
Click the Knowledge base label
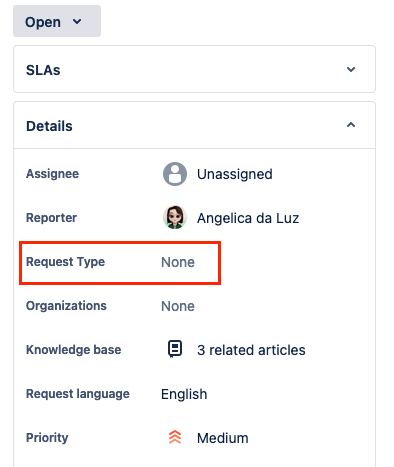pyautogui.click(x=74, y=350)
